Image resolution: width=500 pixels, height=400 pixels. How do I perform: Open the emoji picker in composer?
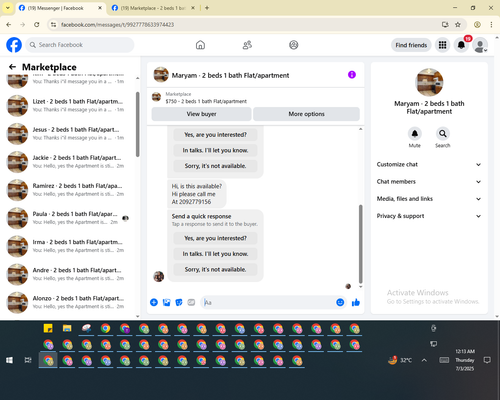pos(340,302)
